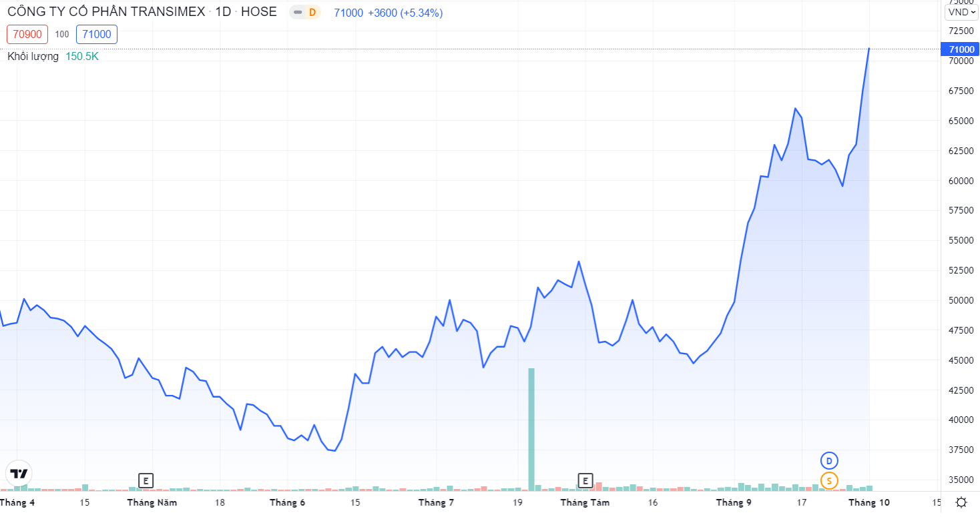The height and width of the screenshot is (517, 980).
Task: Click Tháng 9 on the time axis
Action: click(x=734, y=502)
